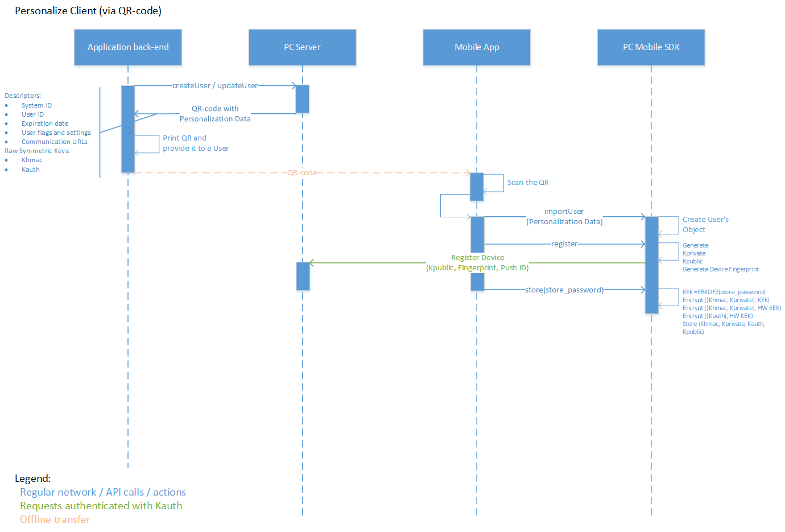This screenshot has height=532, width=785.
Task: Select the PC Mobile SDK activation bar
Action: pos(651,265)
